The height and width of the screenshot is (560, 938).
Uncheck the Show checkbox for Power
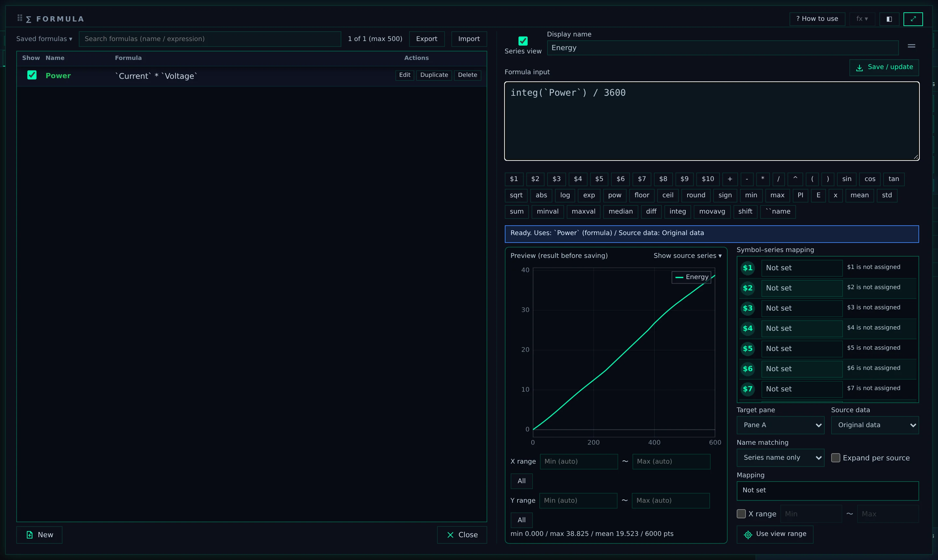pos(32,75)
